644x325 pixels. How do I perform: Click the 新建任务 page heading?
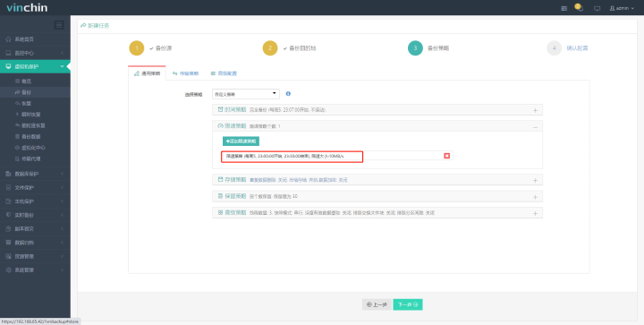click(x=98, y=25)
